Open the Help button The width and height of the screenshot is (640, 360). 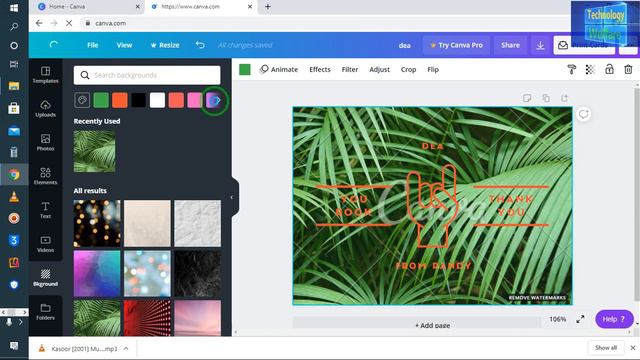(614, 319)
